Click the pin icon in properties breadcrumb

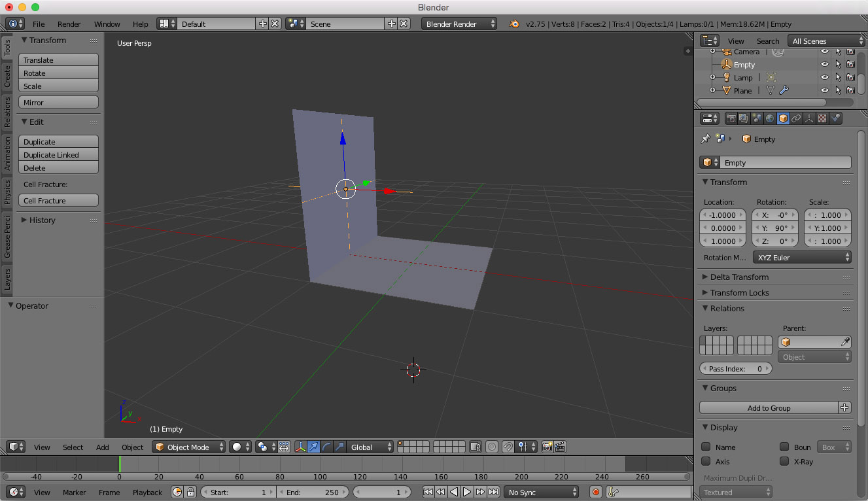pos(705,139)
